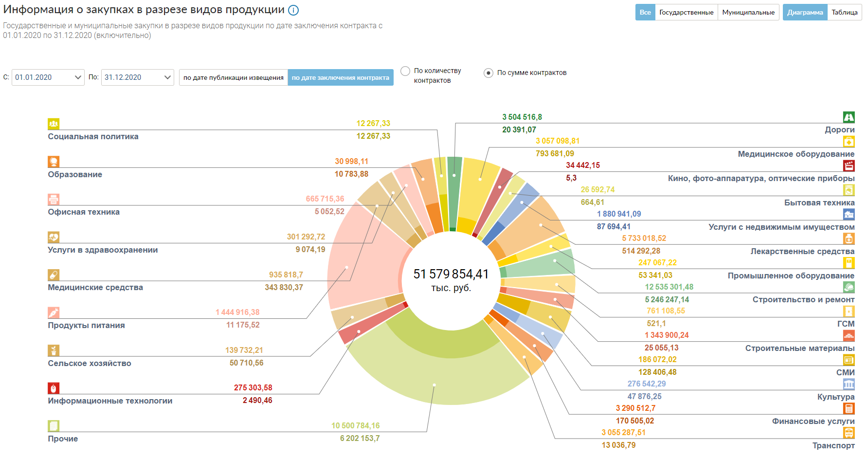Switch to the Муниципальные tab
The height and width of the screenshot is (459, 868).
click(748, 12)
